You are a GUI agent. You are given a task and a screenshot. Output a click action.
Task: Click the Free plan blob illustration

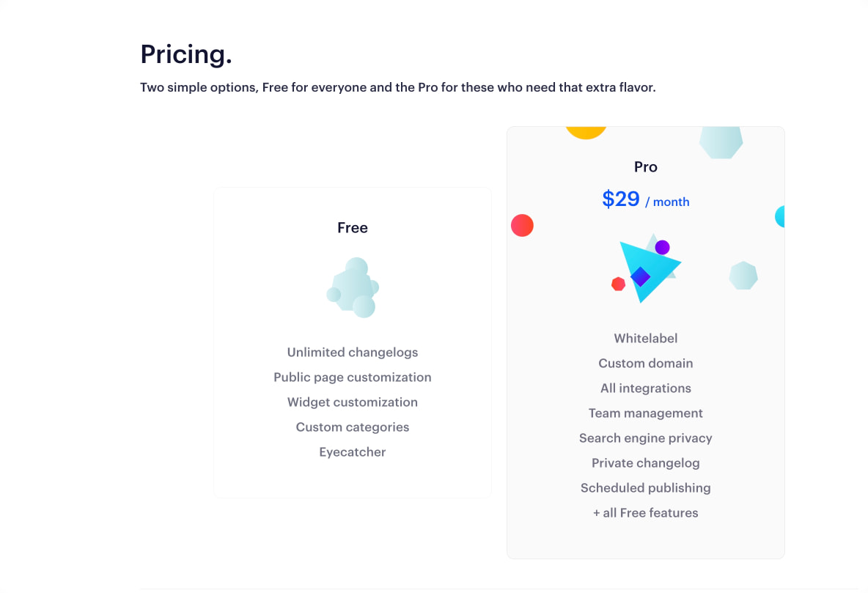pos(353,287)
